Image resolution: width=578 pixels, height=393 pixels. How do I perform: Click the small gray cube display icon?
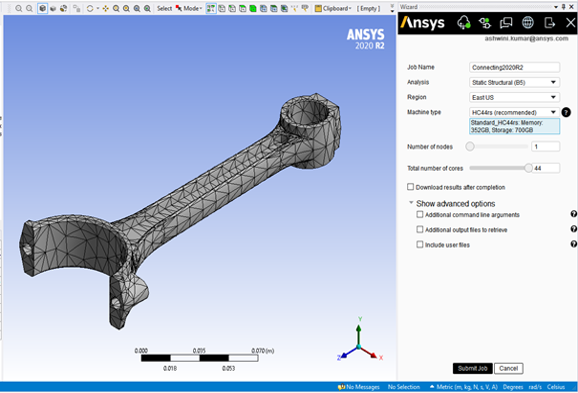point(53,8)
